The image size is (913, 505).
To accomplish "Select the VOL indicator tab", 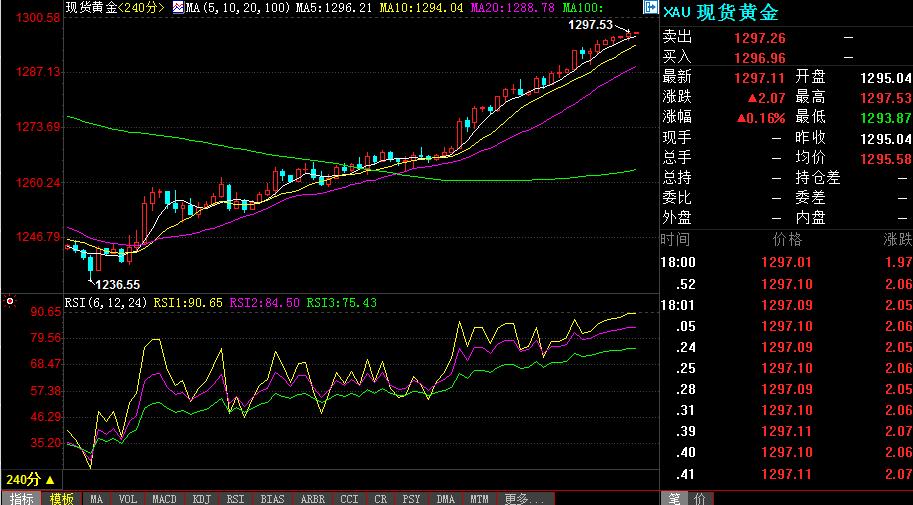I will 128,499.
